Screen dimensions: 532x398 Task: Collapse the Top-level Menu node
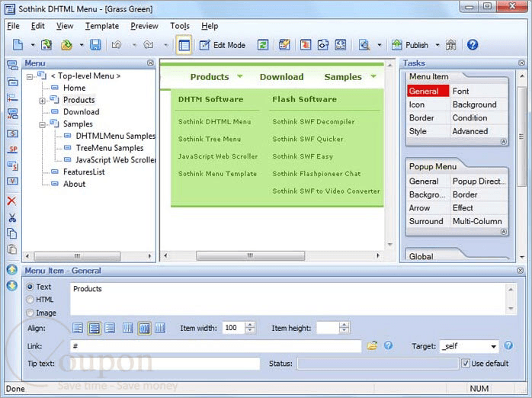pyautogui.click(x=30, y=77)
